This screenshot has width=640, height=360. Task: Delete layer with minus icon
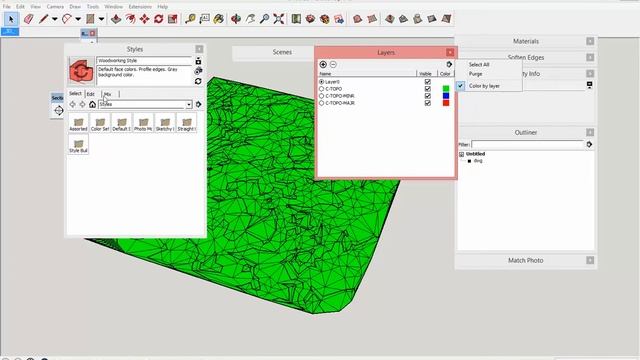click(x=333, y=64)
